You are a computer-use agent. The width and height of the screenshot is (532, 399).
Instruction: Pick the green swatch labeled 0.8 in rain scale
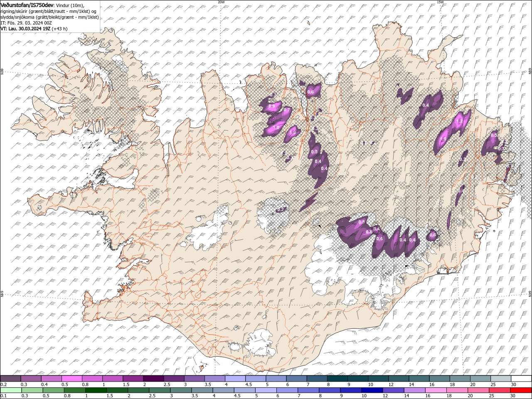coord(74,390)
